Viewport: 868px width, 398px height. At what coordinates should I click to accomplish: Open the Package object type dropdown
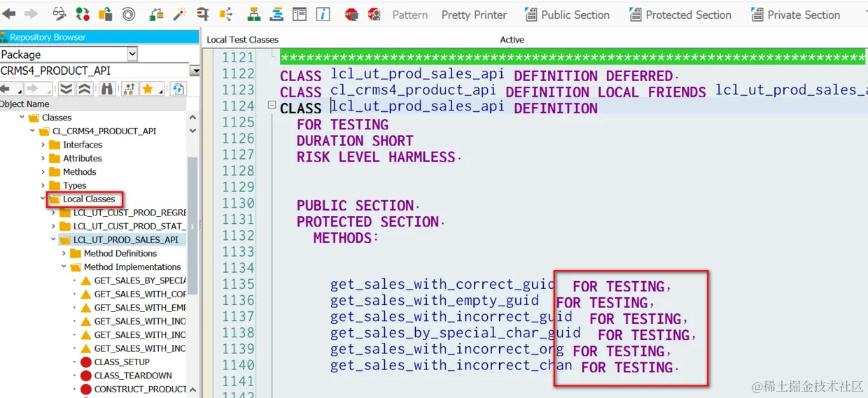(x=132, y=54)
